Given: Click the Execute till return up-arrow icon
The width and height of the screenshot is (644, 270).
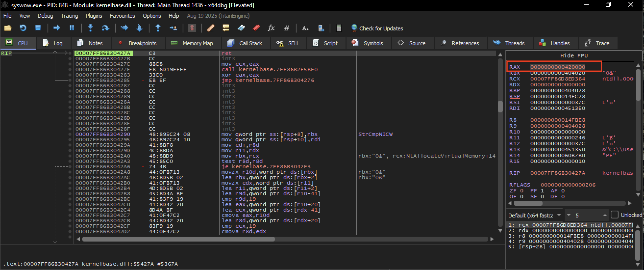Looking at the screenshot, I should coord(158,28).
